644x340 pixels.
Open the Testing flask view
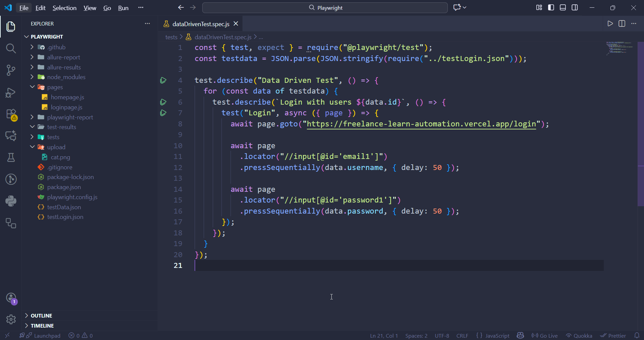coord(11,158)
